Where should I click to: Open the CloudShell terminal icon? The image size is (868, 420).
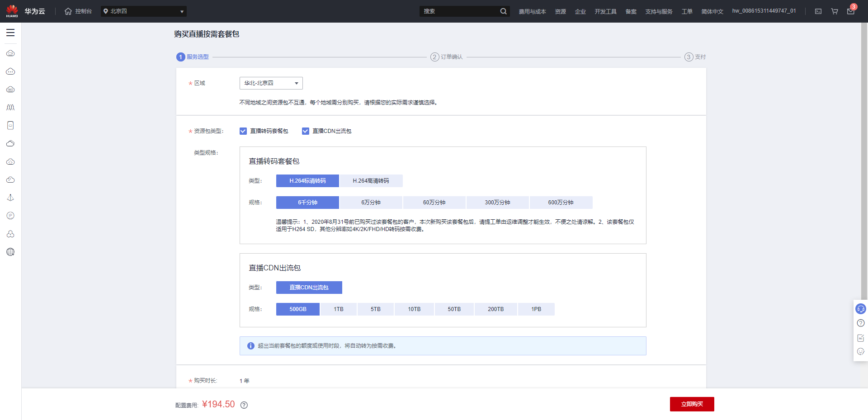coord(818,11)
